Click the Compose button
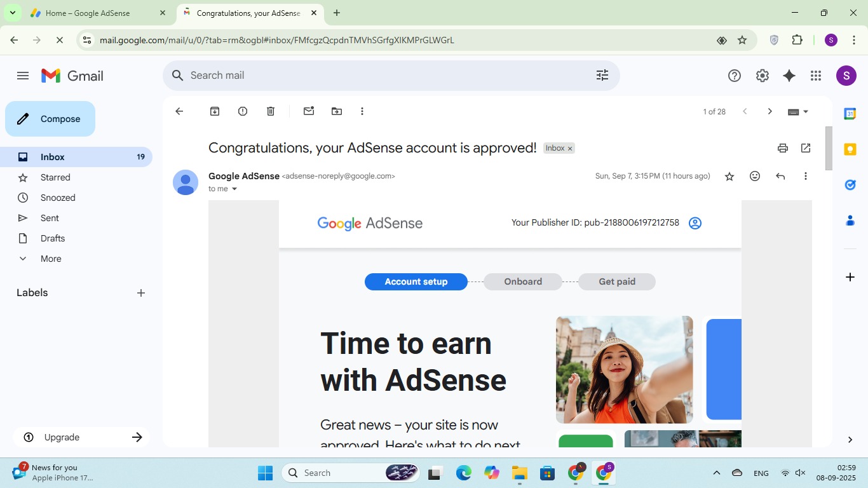This screenshot has width=868, height=488. [x=50, y=119]
